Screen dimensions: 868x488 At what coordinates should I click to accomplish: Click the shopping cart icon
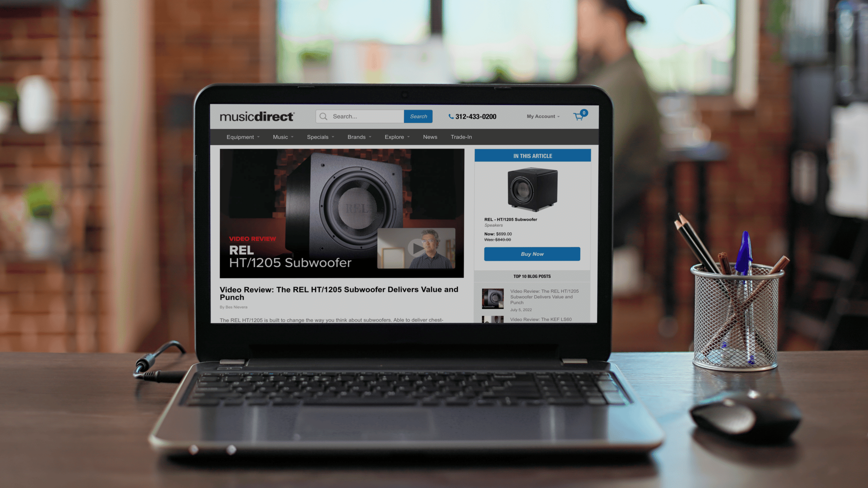578,116
